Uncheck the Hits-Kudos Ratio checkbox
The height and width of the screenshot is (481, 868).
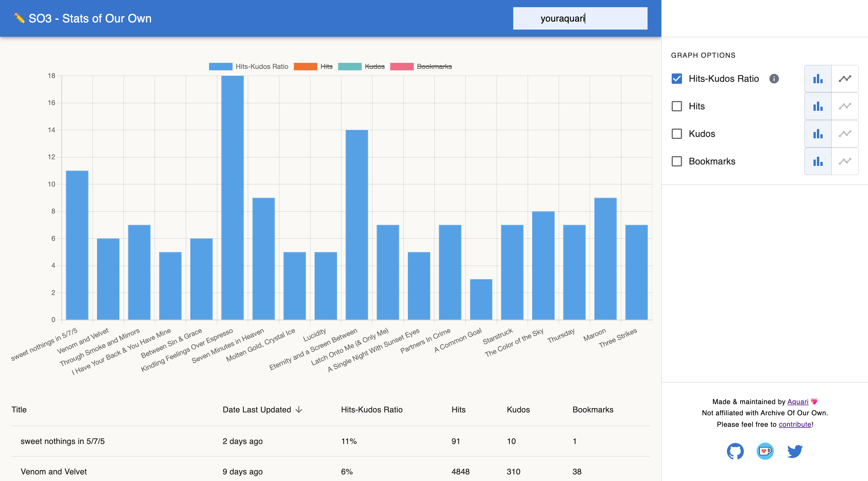tap(677, 79)
